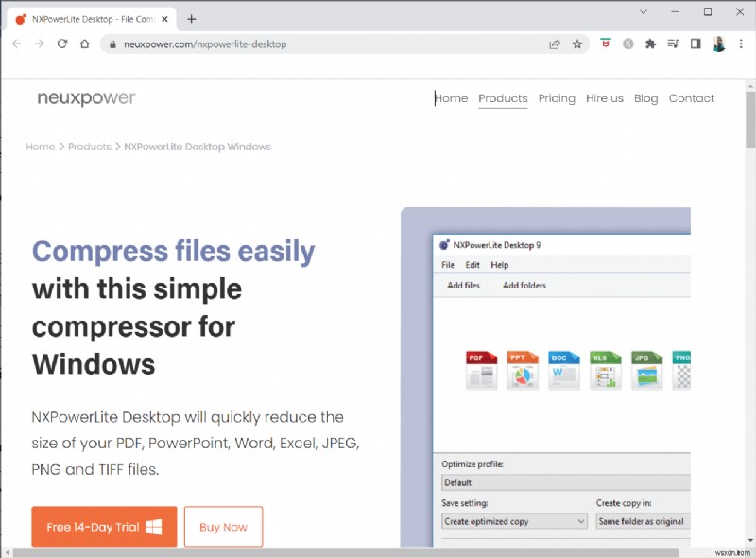This screenshot has height=558, width=756.
Task: Click Home in the breadcrumb trail
Action: tap(41, 147)
